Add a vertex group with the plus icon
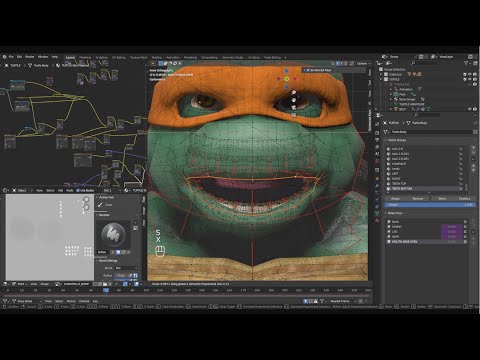Screen dimensions: 480x360 pyautogui.click(x=474, y=148)
